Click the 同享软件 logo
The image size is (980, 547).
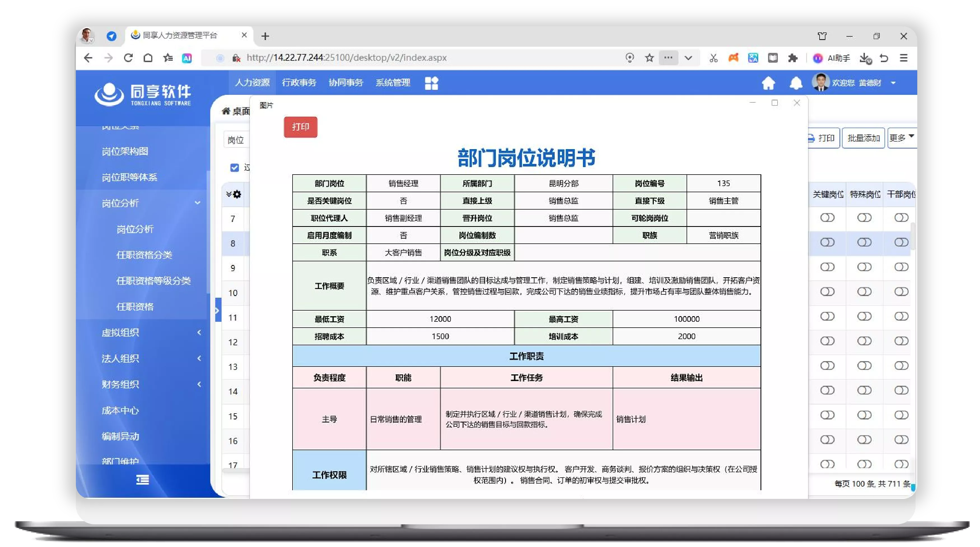(x=143, y=94)
